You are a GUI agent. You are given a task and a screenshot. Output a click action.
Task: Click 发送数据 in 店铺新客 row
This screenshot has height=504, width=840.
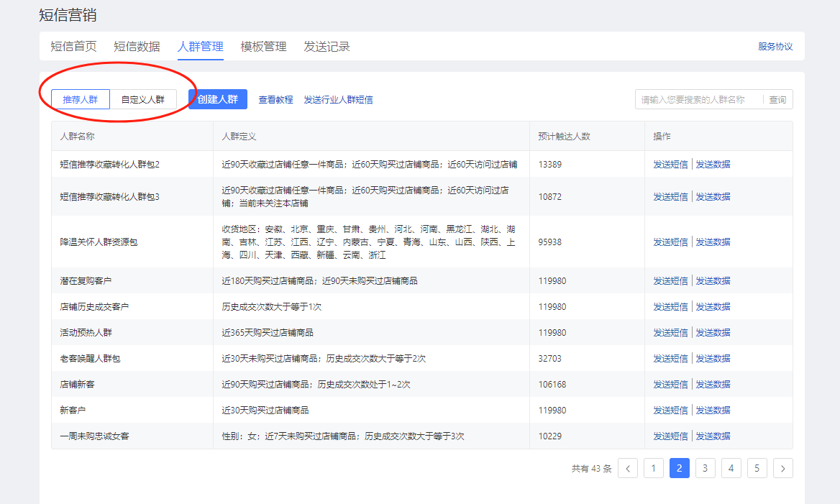(713, 385)
